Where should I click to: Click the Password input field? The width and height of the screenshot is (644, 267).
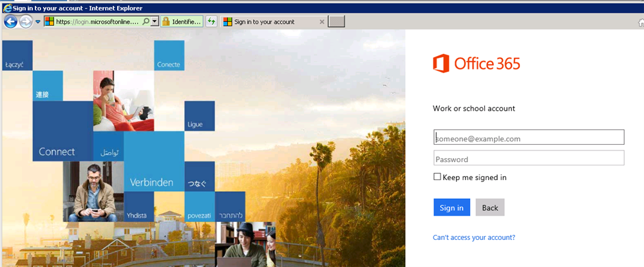[x=529, y=158]
